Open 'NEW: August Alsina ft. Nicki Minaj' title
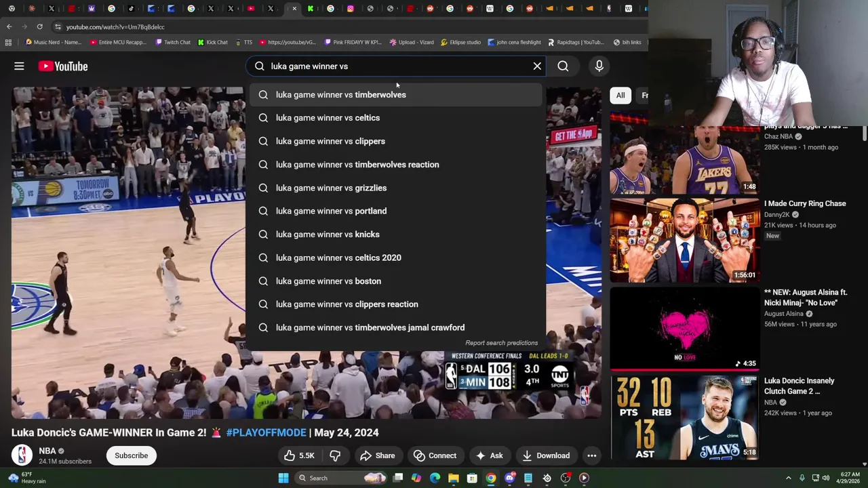This screenshot has height=488, width=868. pyautogui.click(x=805, y=298)
